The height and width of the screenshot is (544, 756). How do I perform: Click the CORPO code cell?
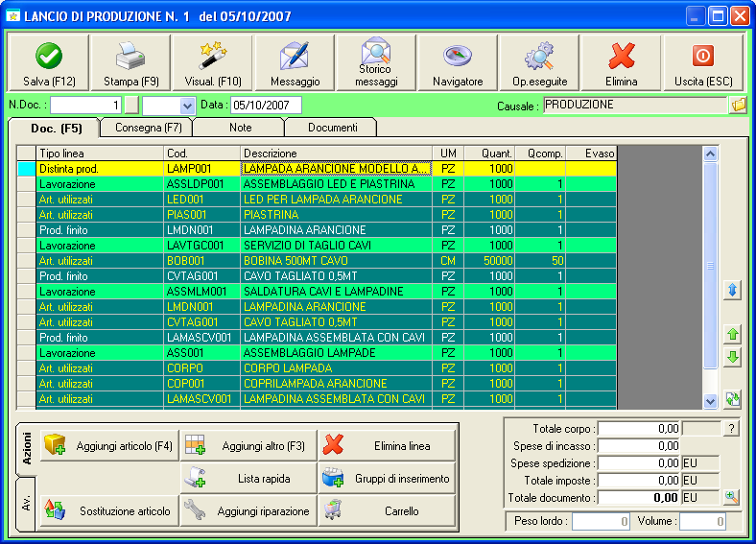[201, 368]
